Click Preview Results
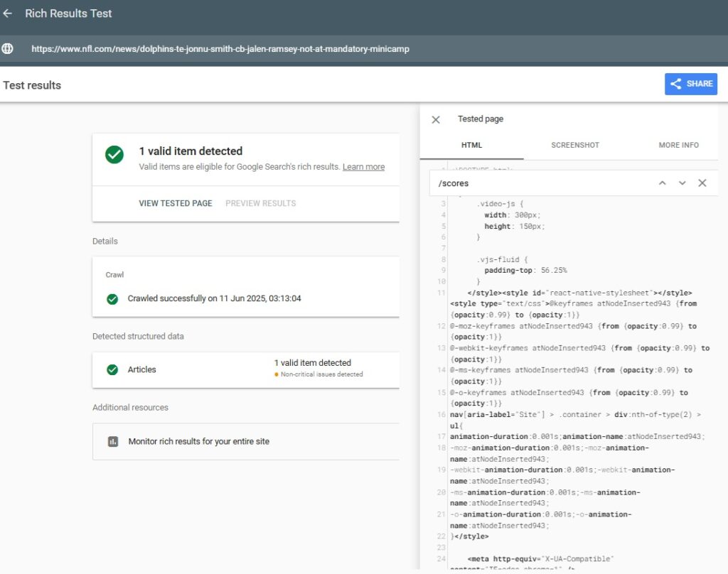This screenshot has width=728, height=574. [x=260, y=203]
